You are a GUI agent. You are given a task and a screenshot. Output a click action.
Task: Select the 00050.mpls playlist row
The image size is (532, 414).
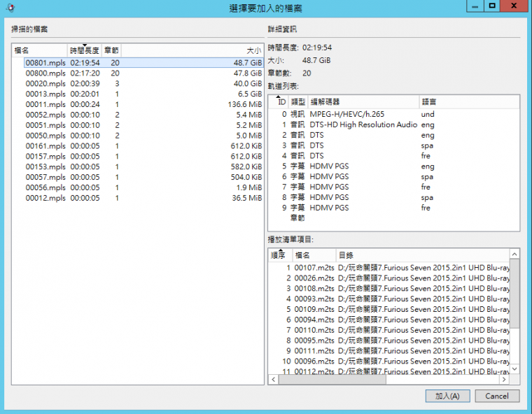144,136
